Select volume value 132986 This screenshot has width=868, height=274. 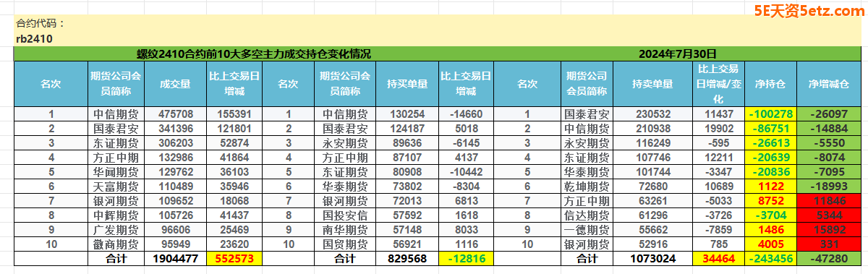(x=176, y=157)
